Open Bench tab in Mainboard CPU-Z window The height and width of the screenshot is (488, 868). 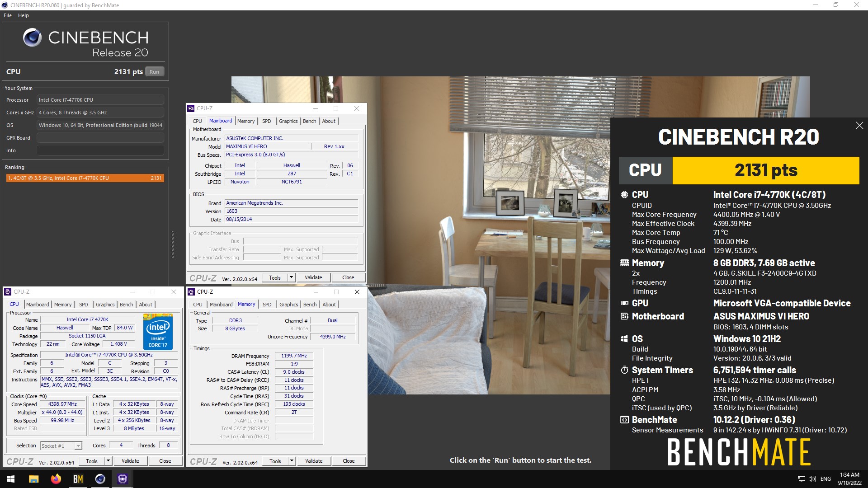pyautogui.click(x=310, y=121)
